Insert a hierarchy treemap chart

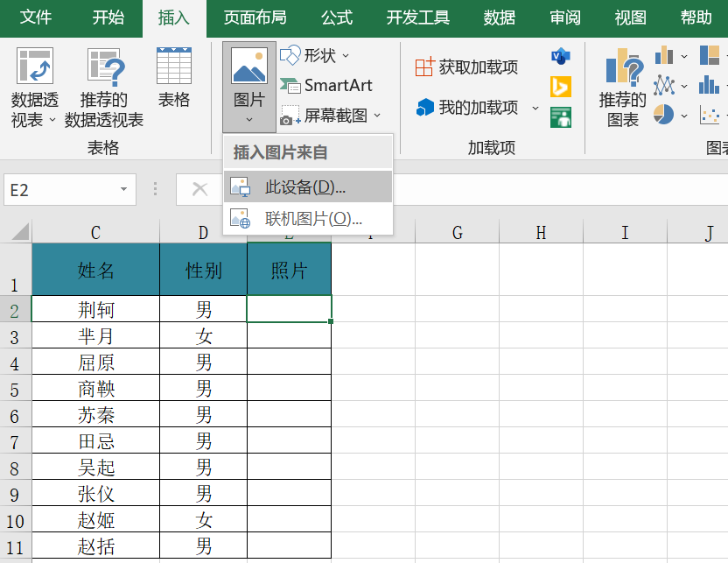tap(710, 55)
